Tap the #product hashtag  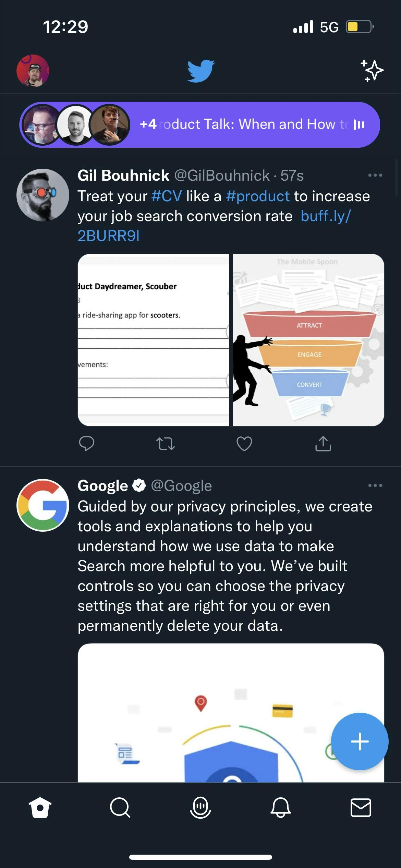[x=258, y=196]
